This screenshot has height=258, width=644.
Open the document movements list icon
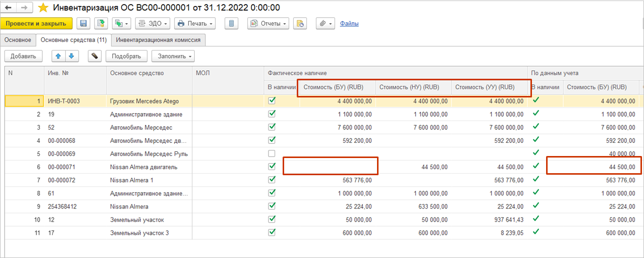(x=231, y=23)
